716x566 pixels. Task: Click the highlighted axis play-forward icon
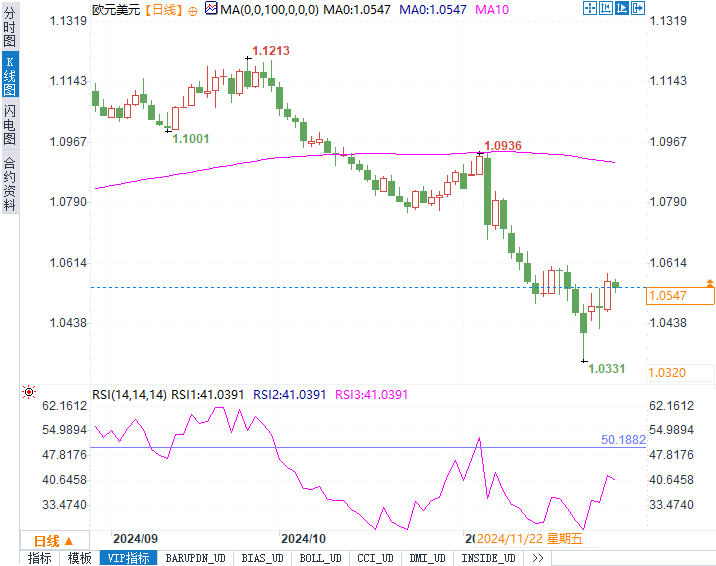(x=621, y=8)
